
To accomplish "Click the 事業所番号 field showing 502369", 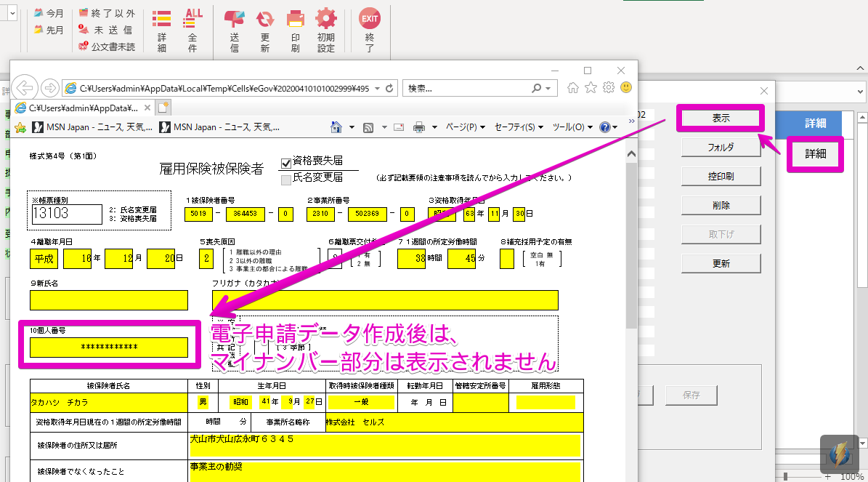I will click(367, 214).
